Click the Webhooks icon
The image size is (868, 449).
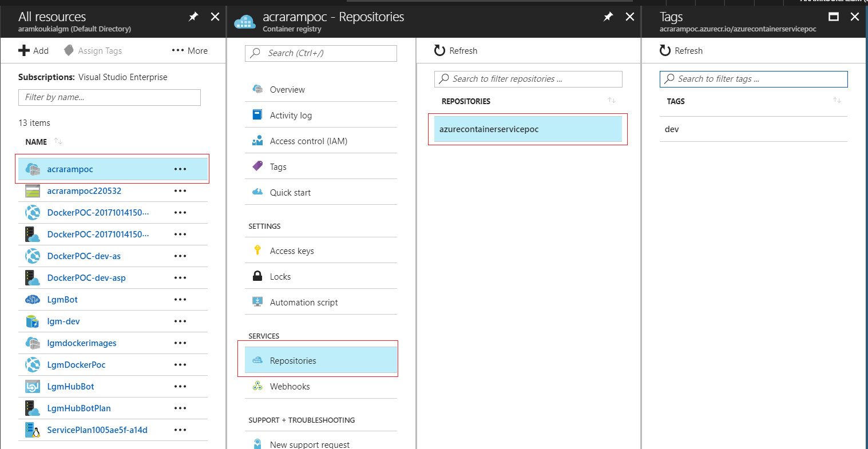(257, 386)
